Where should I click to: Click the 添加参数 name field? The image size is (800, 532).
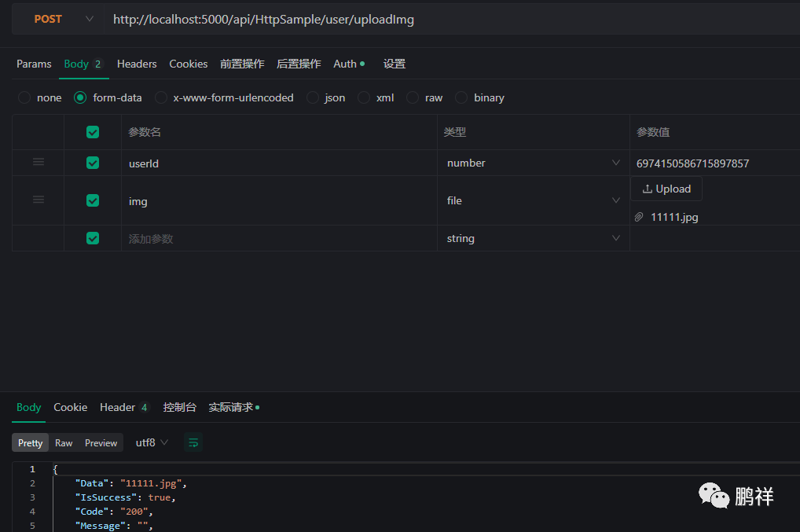[x=279, y=239]
